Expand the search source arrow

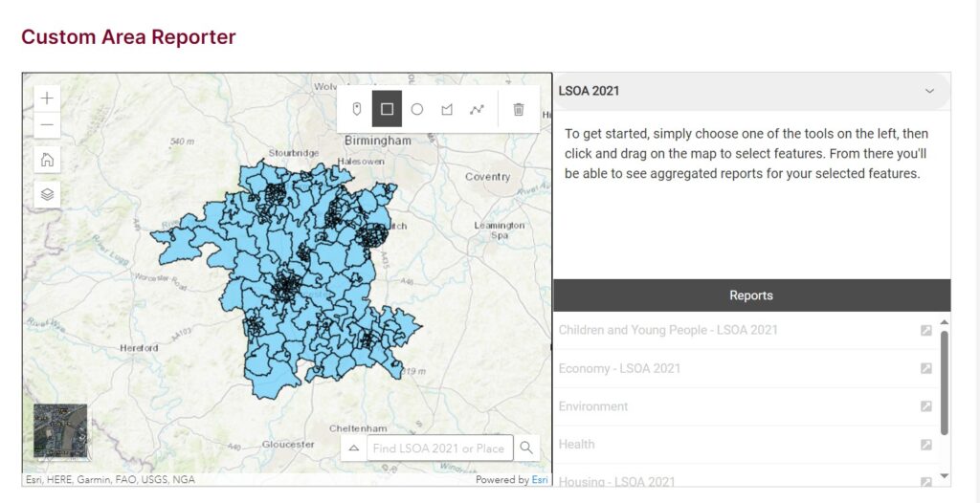tap(353, 448)
